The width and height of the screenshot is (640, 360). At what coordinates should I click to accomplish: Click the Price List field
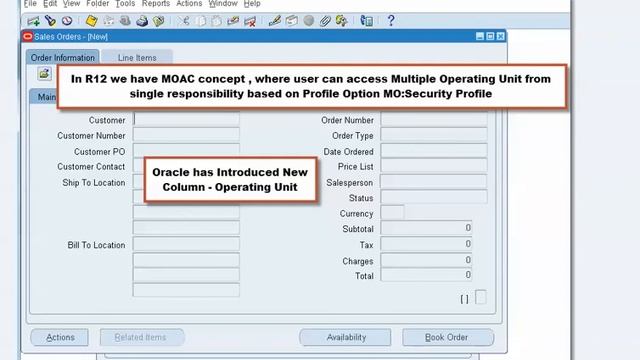click(x=434, y=165)
